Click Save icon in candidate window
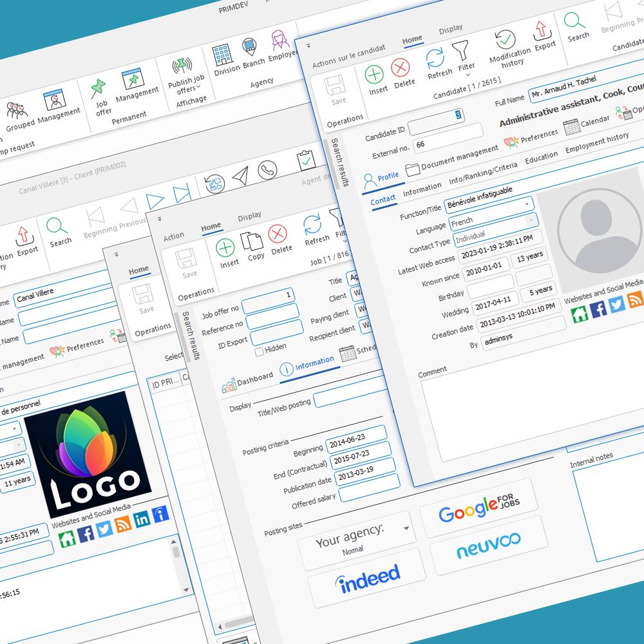Screen dimensions: 644x644 334,85
